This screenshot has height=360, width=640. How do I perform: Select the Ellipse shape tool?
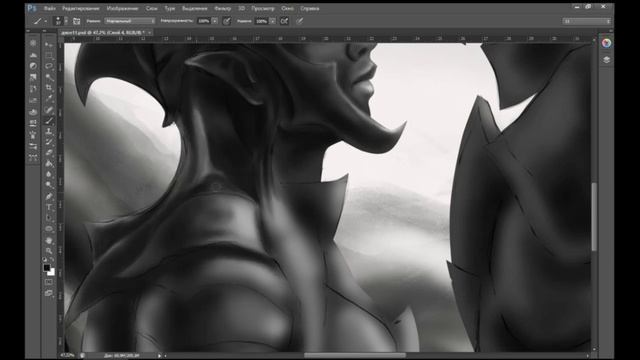click(49, 229)
